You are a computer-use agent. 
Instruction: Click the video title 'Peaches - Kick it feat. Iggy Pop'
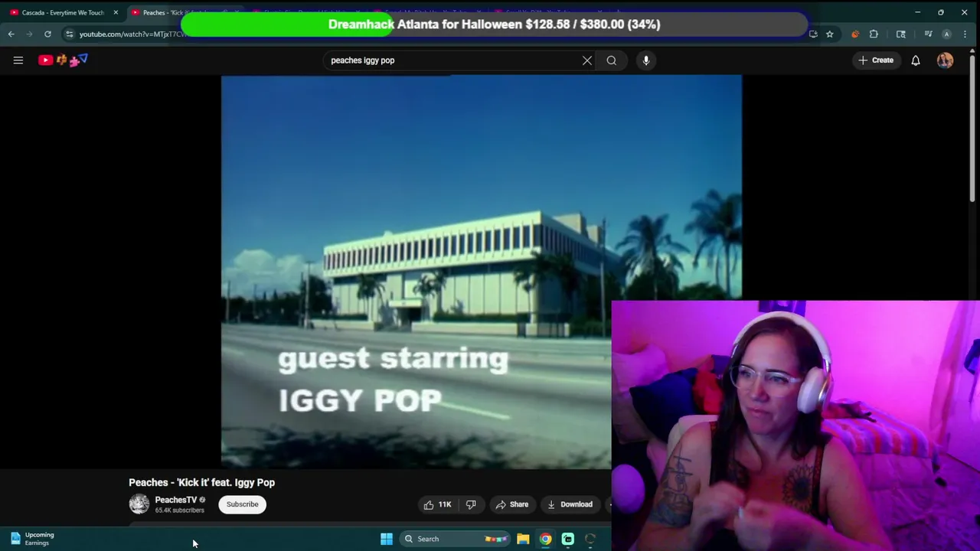(201, 482)
